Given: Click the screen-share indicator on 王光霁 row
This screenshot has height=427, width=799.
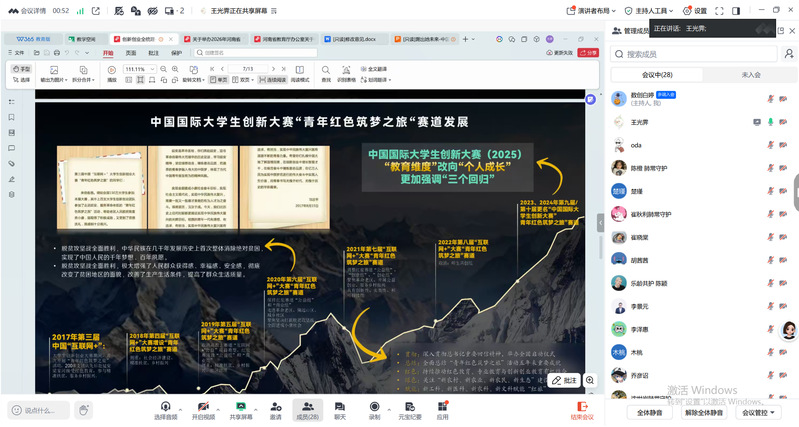Looking at the screenshot, I should [757, 122].
